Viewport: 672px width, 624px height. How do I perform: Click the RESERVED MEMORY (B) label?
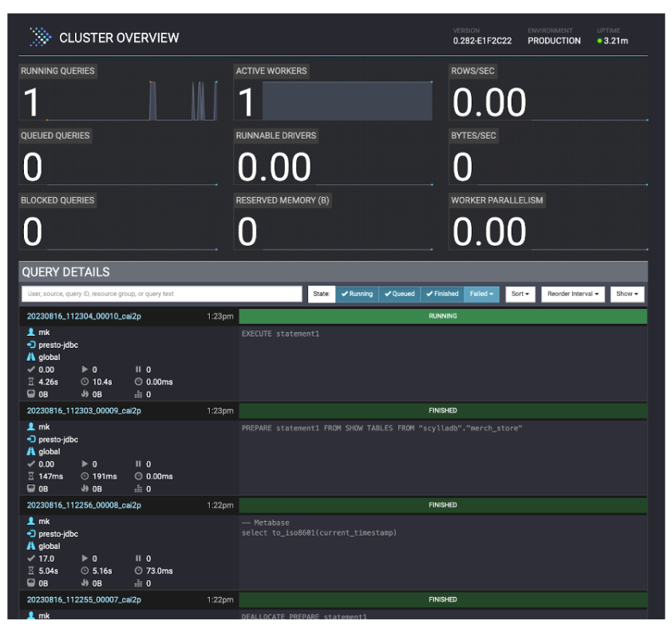pos(283,200)
